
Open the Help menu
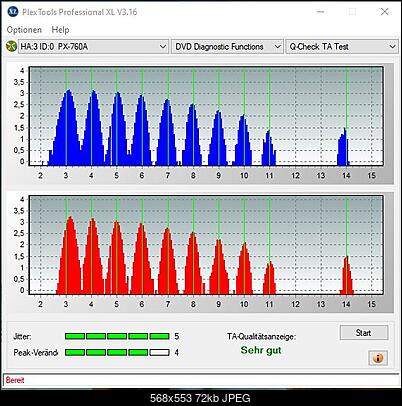click(60, 30)
